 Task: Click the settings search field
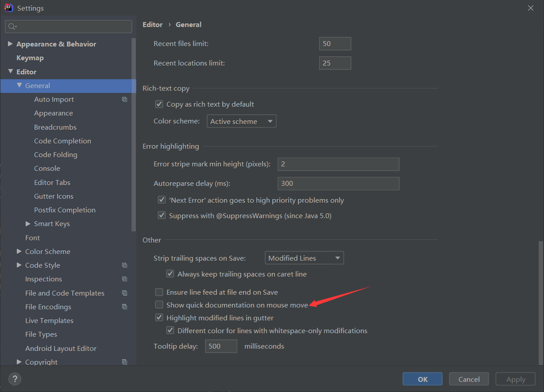[69, 27]
